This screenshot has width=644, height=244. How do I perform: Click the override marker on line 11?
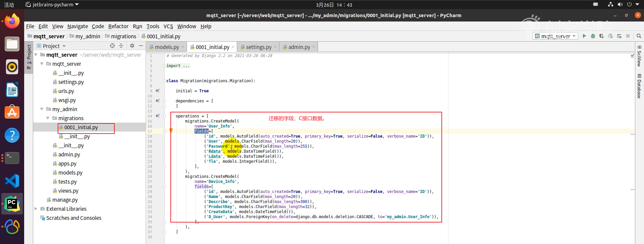click(x=158, y=101)
